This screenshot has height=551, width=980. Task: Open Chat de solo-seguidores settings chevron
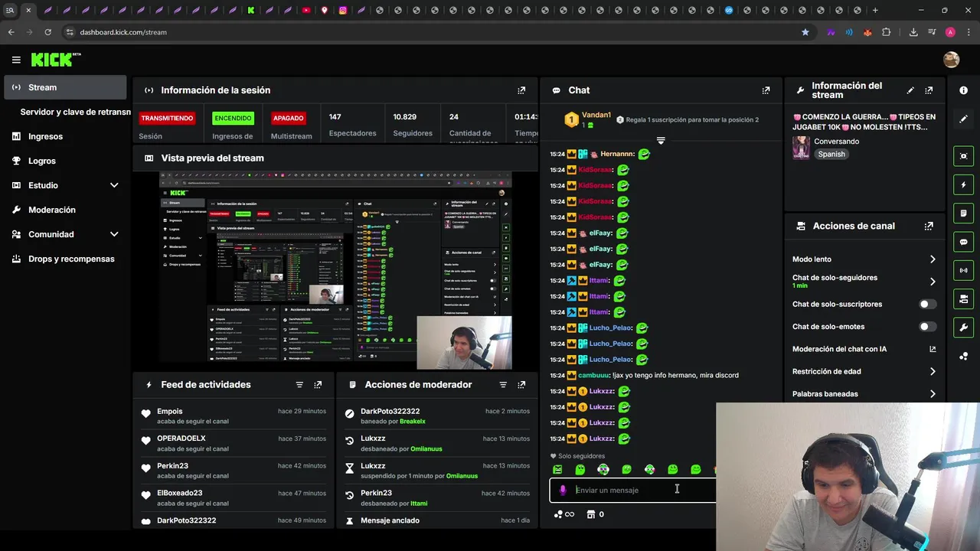933,282
